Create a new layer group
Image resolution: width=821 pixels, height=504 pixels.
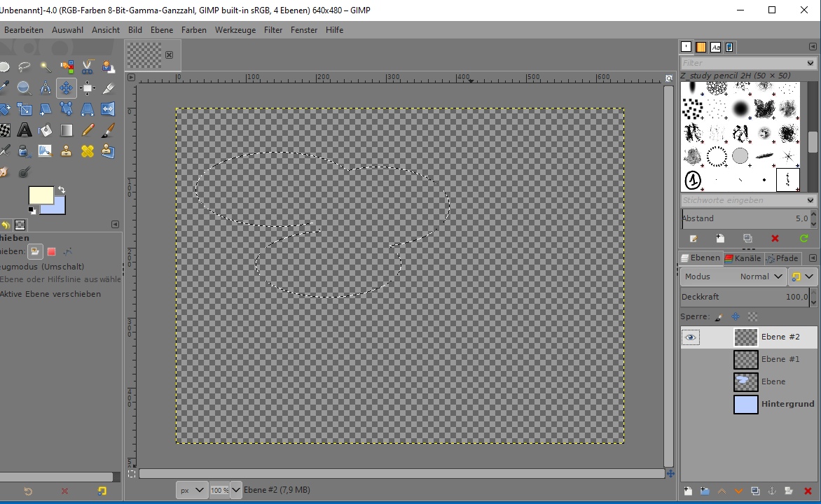(x=705, y=491)
